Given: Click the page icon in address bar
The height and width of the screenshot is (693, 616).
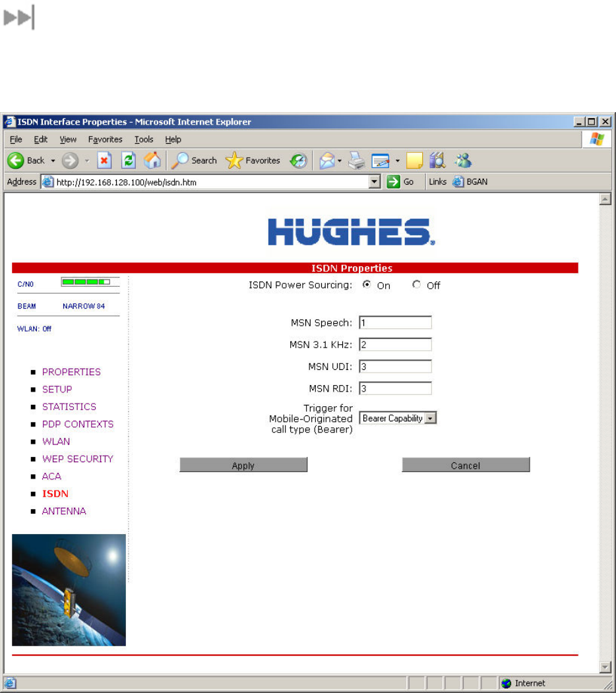Looking at the screenshot, I should click(47, 181).
